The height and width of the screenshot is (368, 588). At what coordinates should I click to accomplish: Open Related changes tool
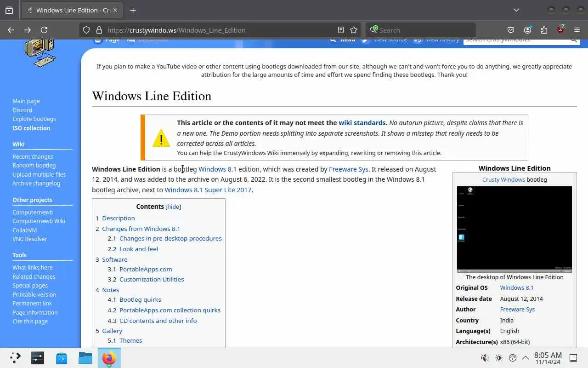pyautogui.click(x=34, y=277)
